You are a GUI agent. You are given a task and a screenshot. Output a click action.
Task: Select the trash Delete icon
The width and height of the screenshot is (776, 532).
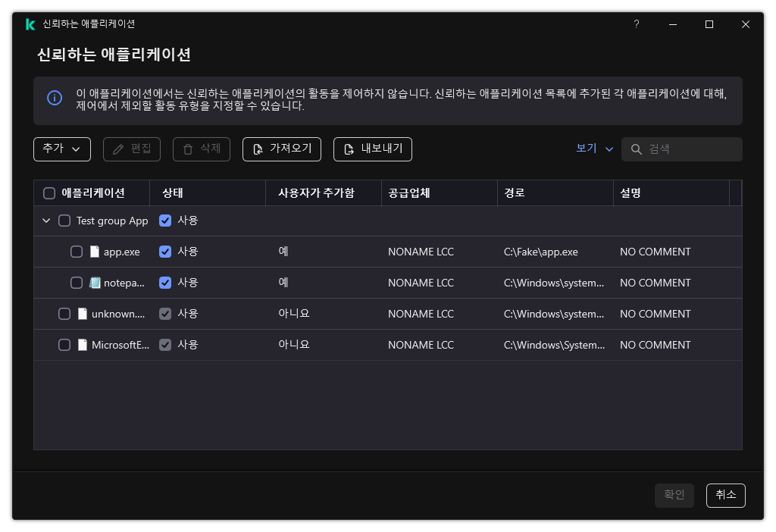tap(187, 149)
